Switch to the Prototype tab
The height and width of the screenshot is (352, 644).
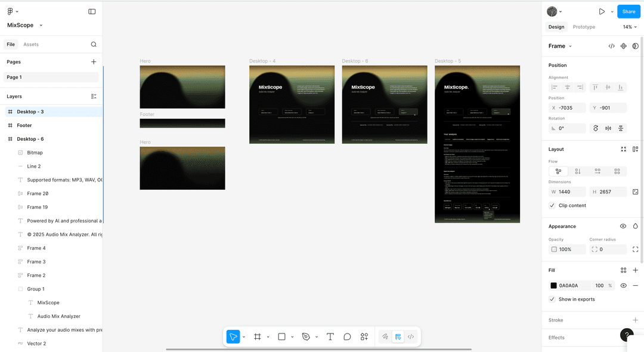tap(583, 27)
